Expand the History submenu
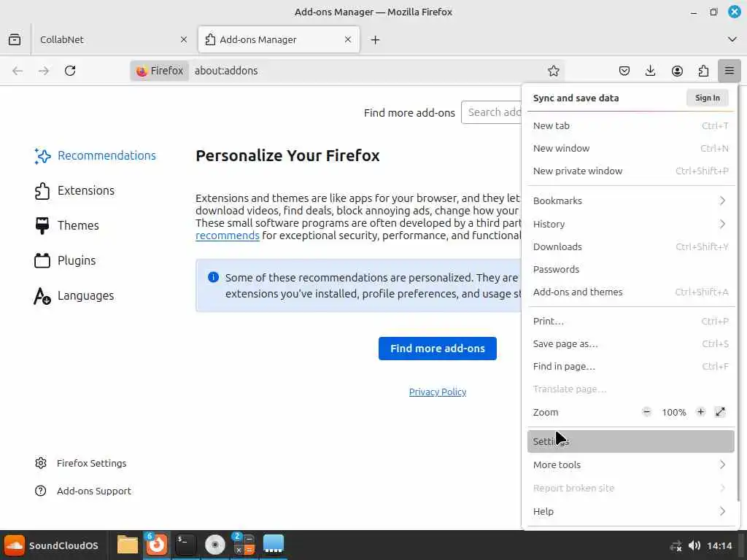Image resolution: width=747 pixels, height=560 pixels. coord(631,224)
